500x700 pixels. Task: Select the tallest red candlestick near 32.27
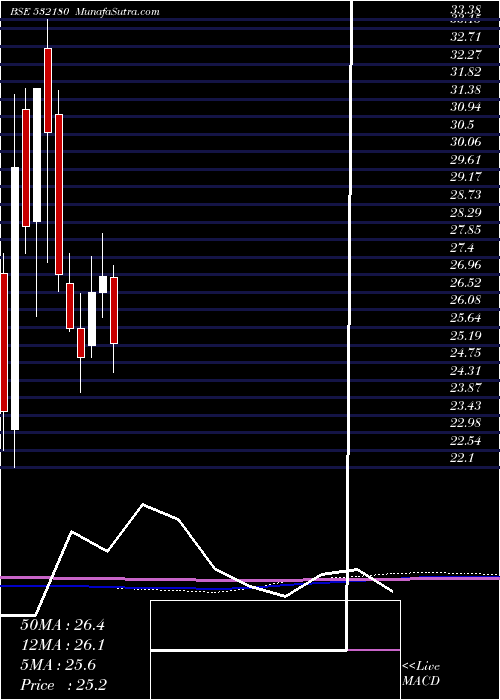(48, 90)
